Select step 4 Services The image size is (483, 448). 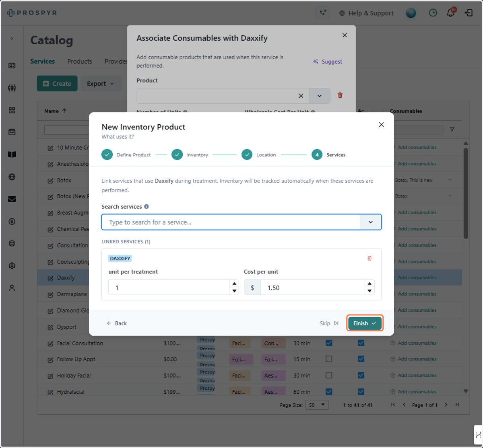click(328, 154)
